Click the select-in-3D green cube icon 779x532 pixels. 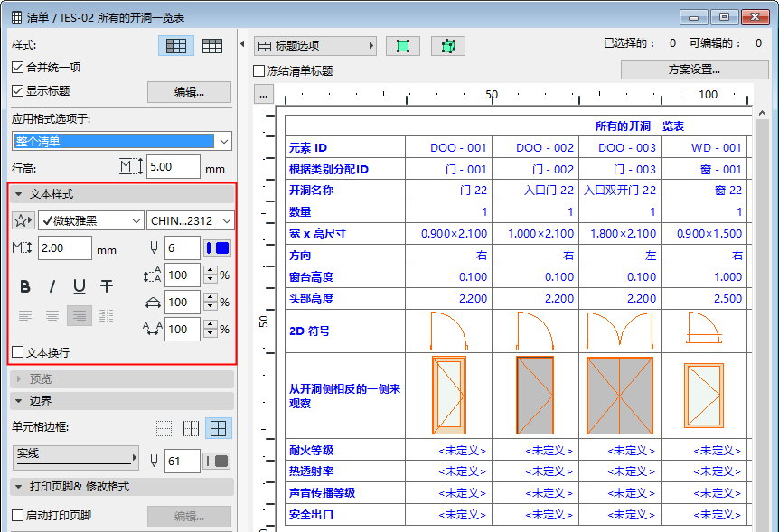(x=448, y=46)
